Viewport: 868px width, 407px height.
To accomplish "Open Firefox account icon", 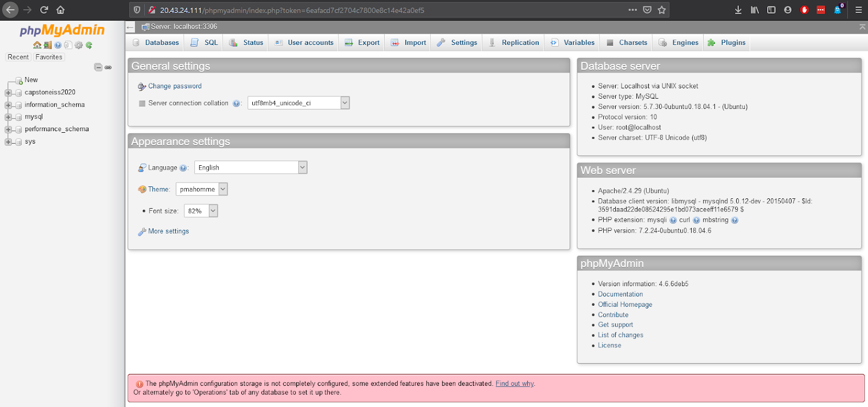I will [788, 10].
